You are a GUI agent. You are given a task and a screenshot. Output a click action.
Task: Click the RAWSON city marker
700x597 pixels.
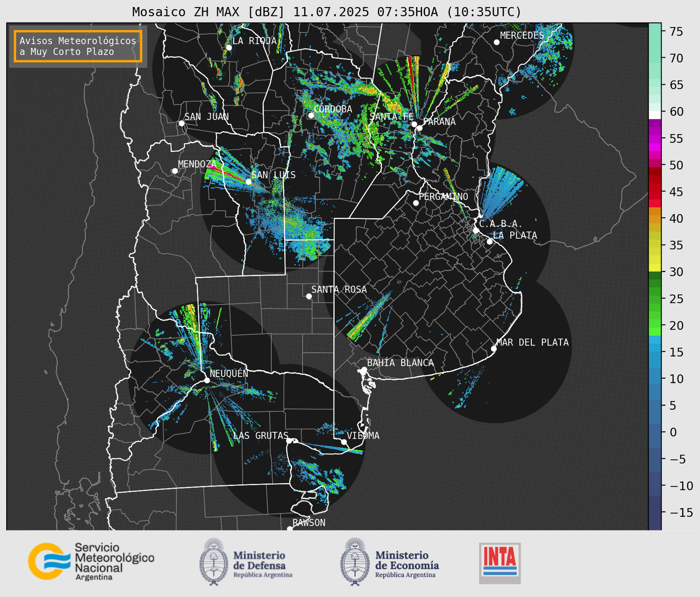click(290, 529)
